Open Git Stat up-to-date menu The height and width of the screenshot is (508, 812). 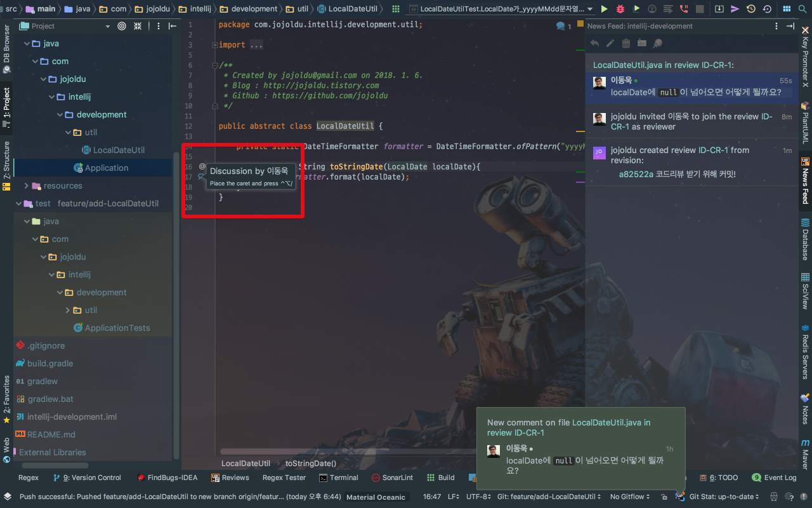[724, 497]
